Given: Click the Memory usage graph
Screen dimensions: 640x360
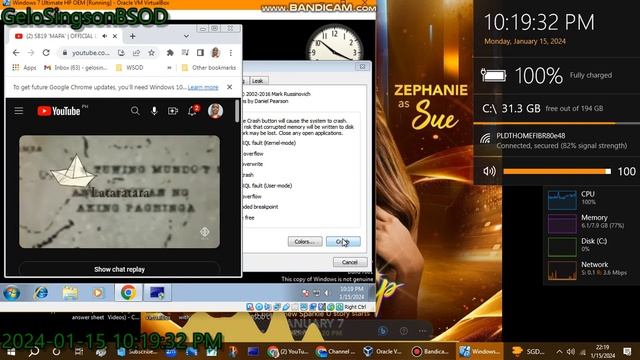Looking at the screenshot, I should (562, 223).
